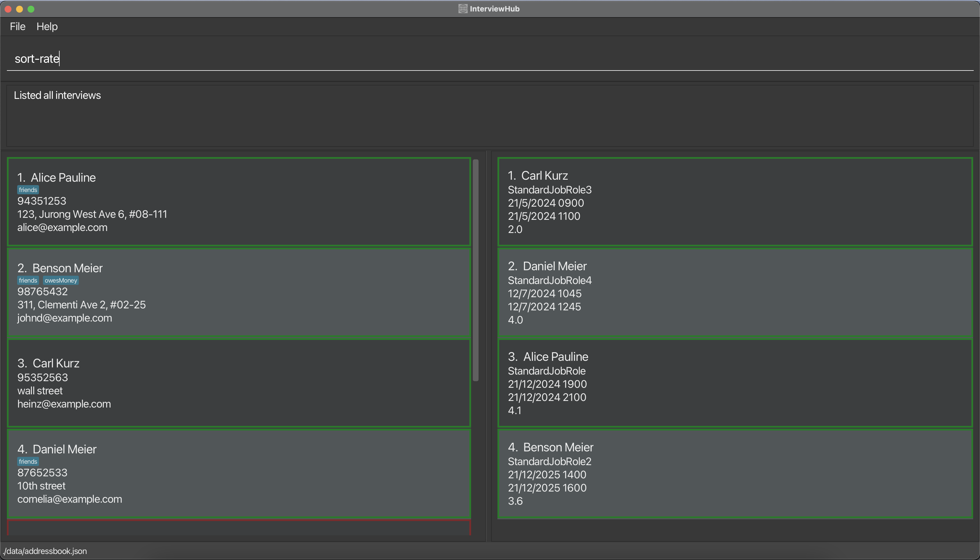Click rating 3.6 on Benson Meier interview
The height and width of the screenshot is (560, 980).
[x=515, y=501]
